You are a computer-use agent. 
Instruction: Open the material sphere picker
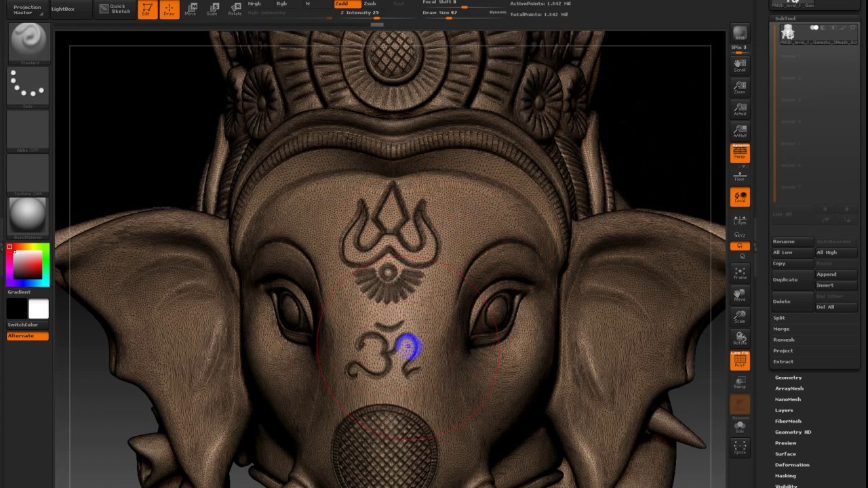[28, 218]
